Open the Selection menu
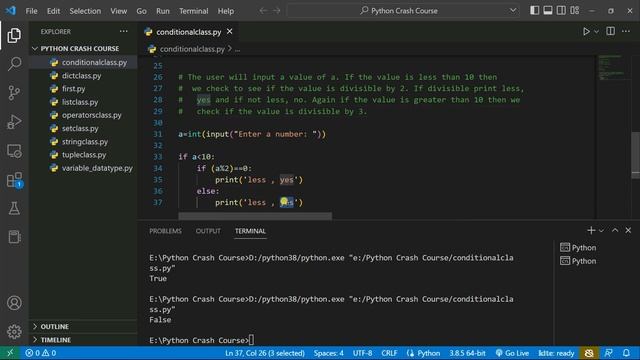The image size is (640, 360). click(85, 11)
